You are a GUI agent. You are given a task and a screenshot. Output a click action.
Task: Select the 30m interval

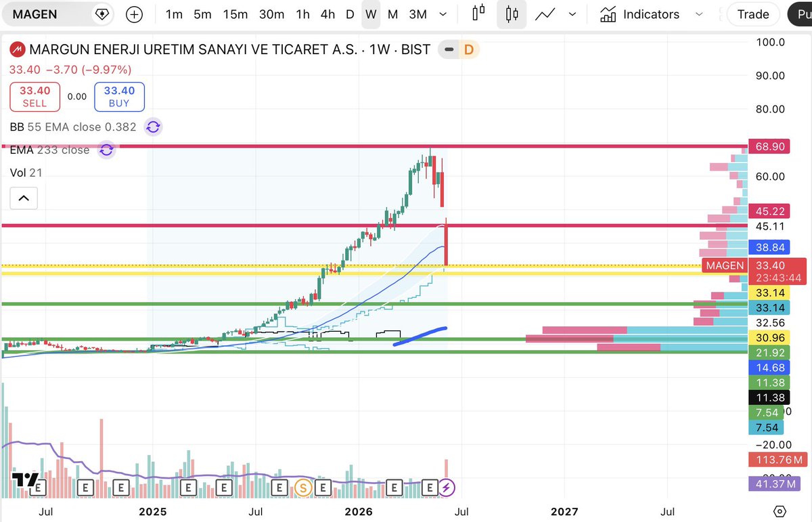[271, 14]
